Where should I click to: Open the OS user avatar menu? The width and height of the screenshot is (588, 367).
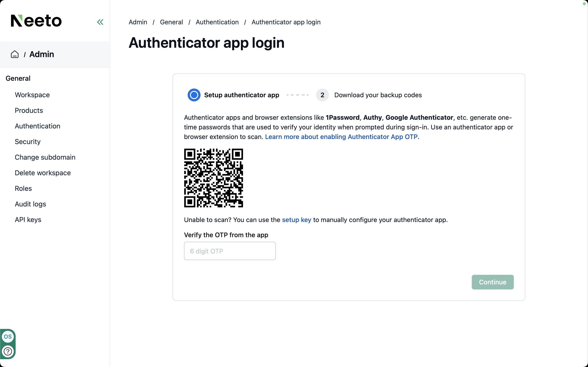pos(8,337)
